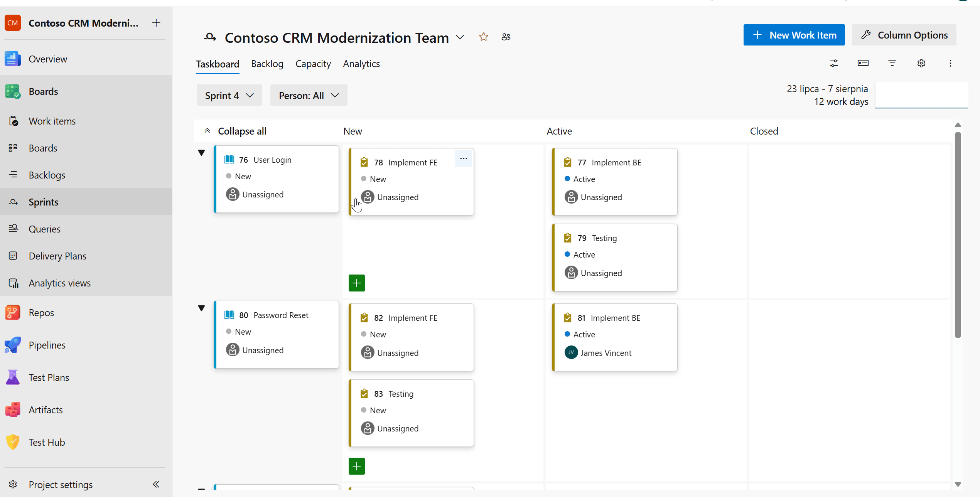
Task: Switch to the Capacity tab
Action: pyautogui.click(x=313, y=64)
